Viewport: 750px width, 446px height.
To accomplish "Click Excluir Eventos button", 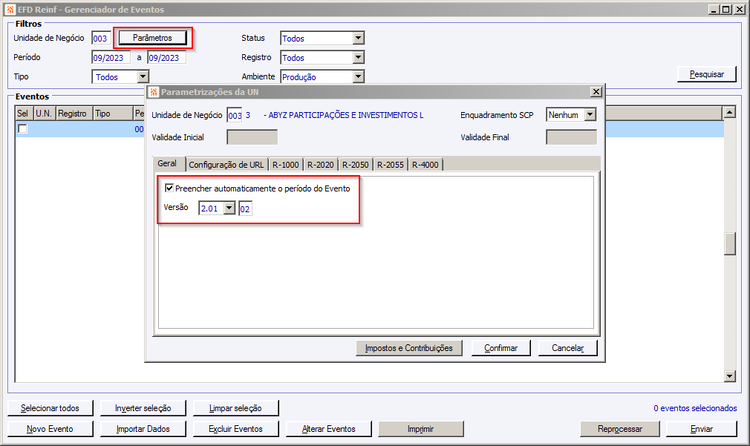I will click(236, 429).
